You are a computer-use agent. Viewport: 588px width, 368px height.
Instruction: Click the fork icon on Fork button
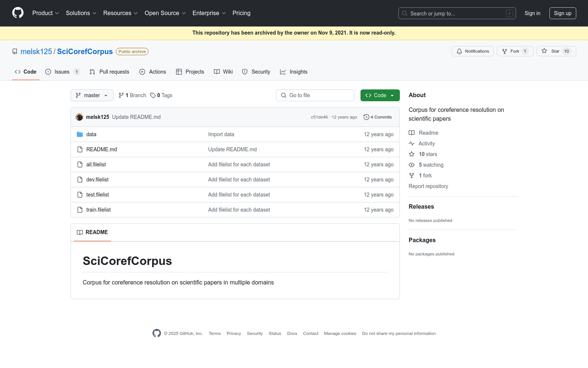[505, 51]
